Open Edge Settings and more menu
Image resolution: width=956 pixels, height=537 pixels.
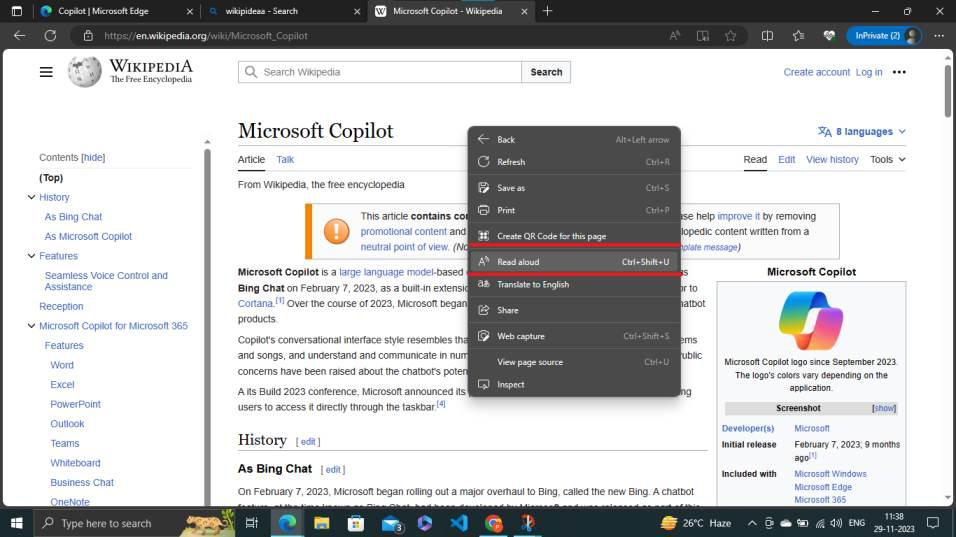click(939, 36)
